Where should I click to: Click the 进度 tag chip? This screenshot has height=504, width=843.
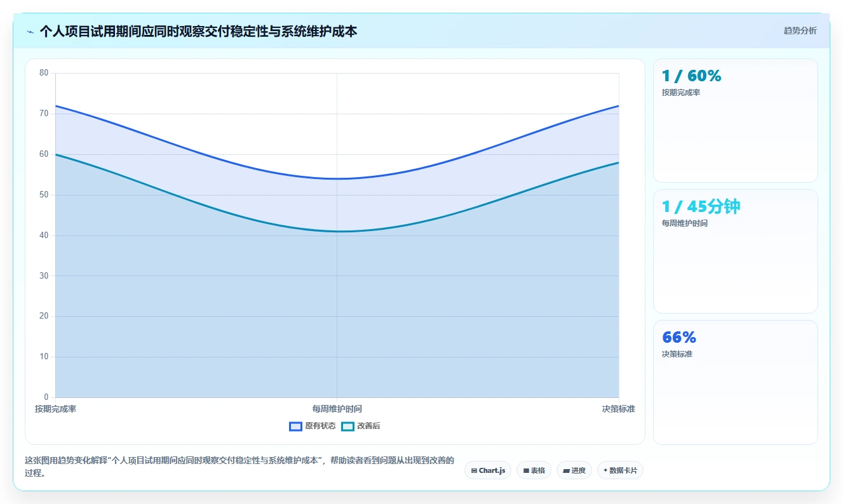point(574,470)
